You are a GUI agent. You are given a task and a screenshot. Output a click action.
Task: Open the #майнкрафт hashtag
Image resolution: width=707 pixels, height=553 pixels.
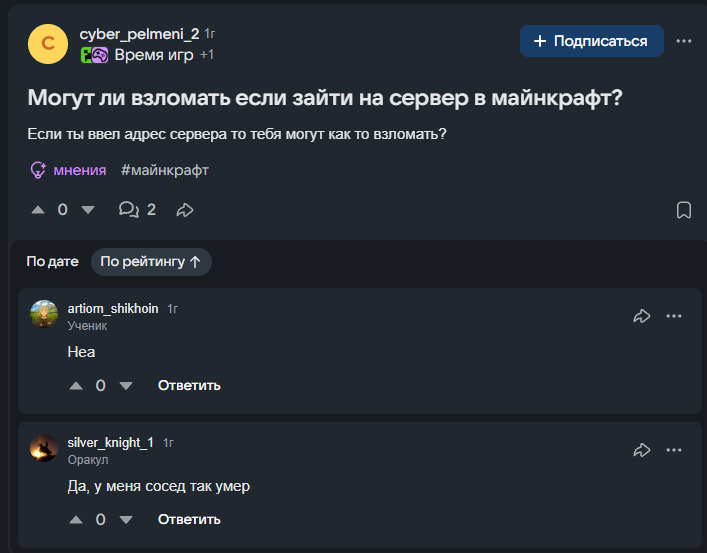coord(165,171)
